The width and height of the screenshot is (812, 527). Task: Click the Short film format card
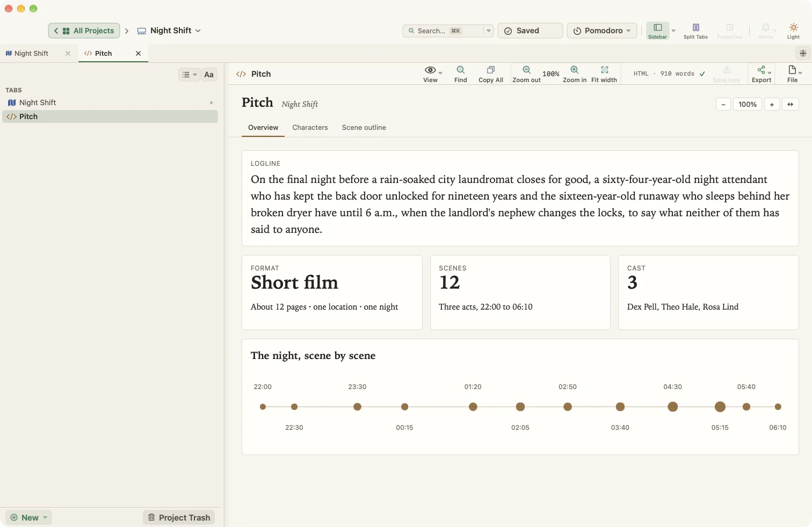[332, 292]
